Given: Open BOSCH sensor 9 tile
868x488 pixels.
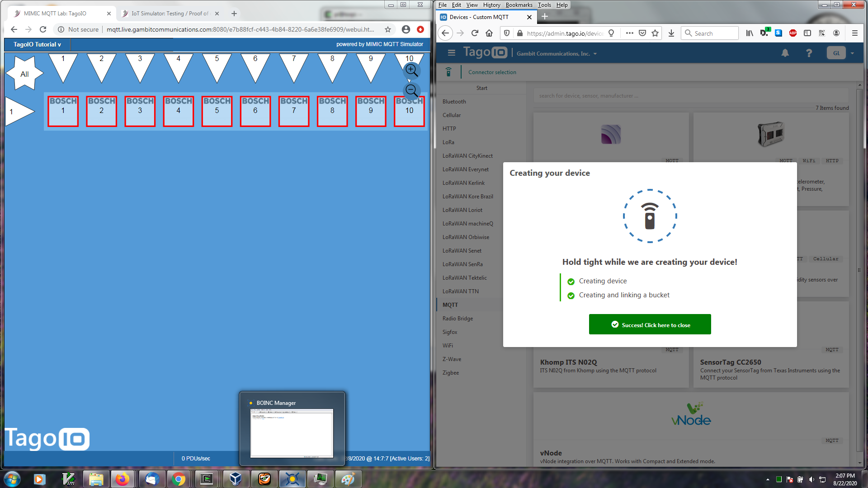Looking at the screenshot, I should [371, 111].
